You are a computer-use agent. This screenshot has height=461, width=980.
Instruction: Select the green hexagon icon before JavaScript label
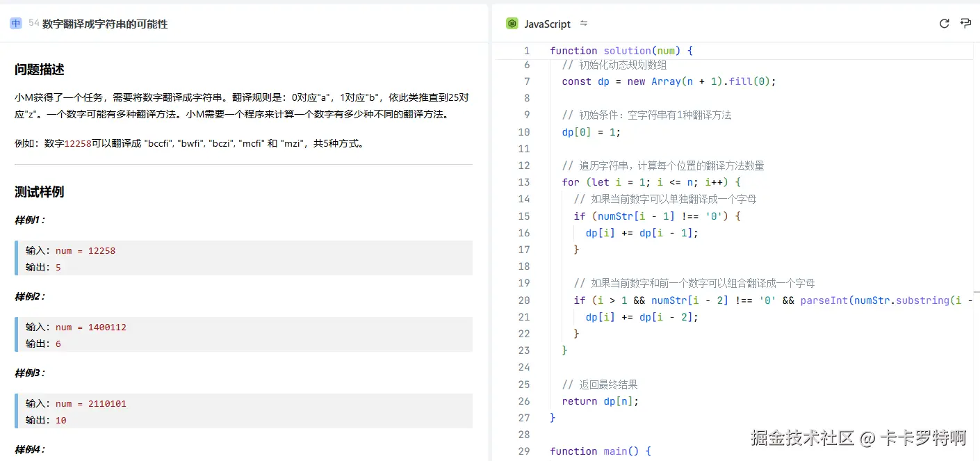tap(512, 23)
